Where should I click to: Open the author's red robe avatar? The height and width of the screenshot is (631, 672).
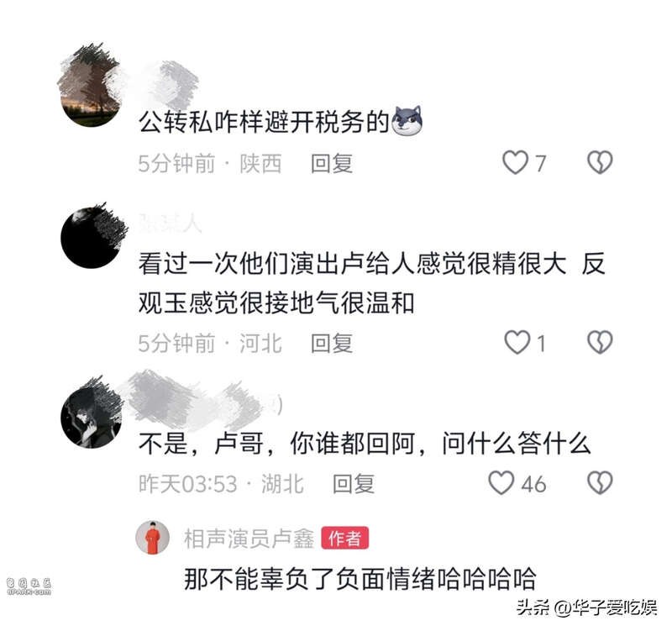[152, 538]
